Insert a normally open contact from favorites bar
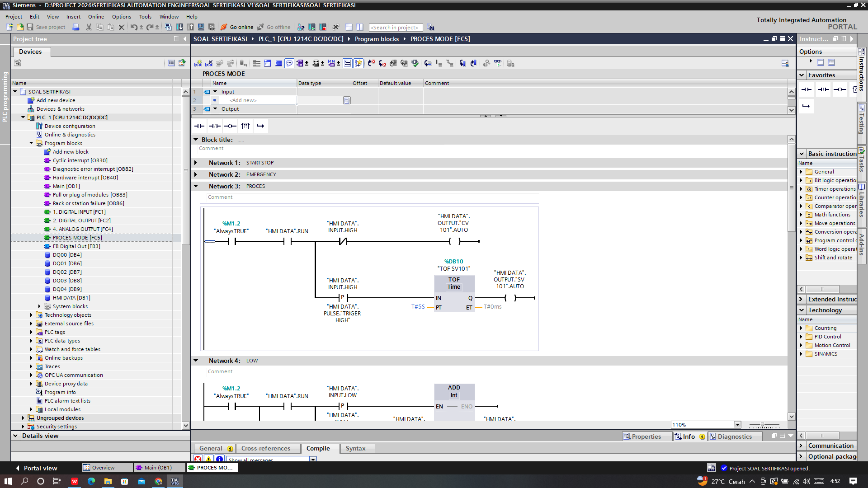This screenshot has width=868, height=488. point(199,126)
